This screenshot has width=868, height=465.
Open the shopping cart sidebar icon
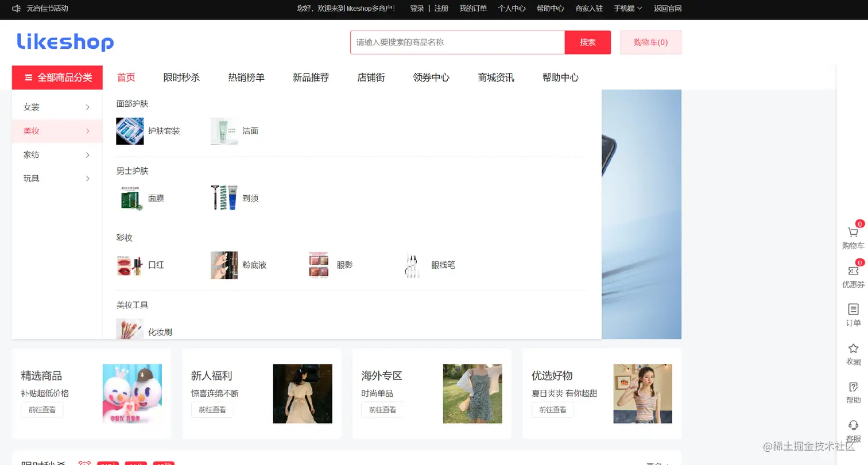pyautogui.click(x=853, y=232)
